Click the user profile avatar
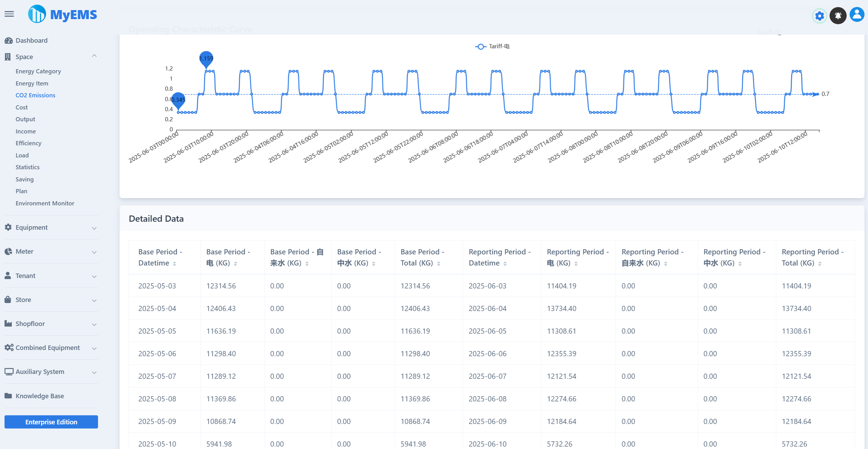The image size is (868, 449). click(x=857, y=14)
